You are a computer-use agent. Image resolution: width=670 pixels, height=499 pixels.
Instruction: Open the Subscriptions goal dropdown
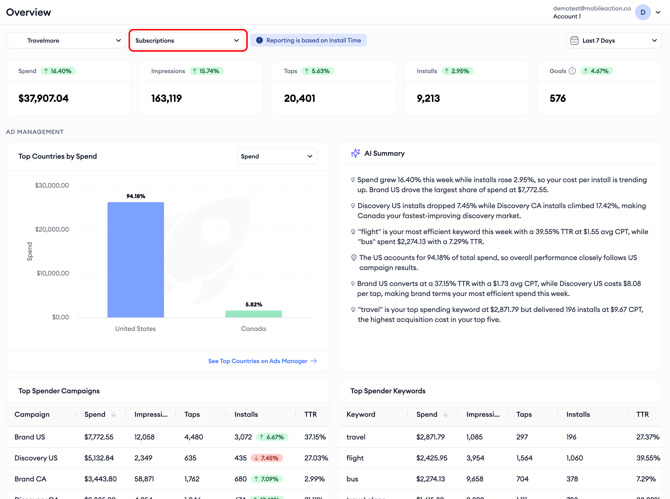pos(188,41)
